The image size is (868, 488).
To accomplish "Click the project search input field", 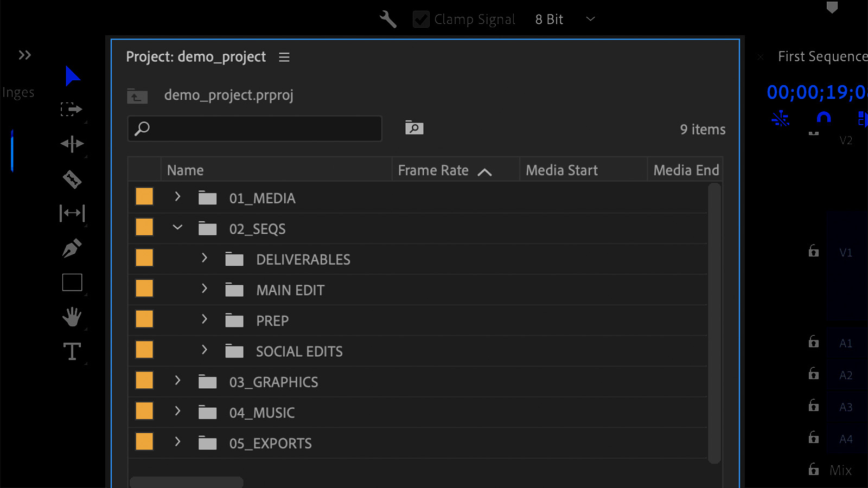I will (254, 129).
